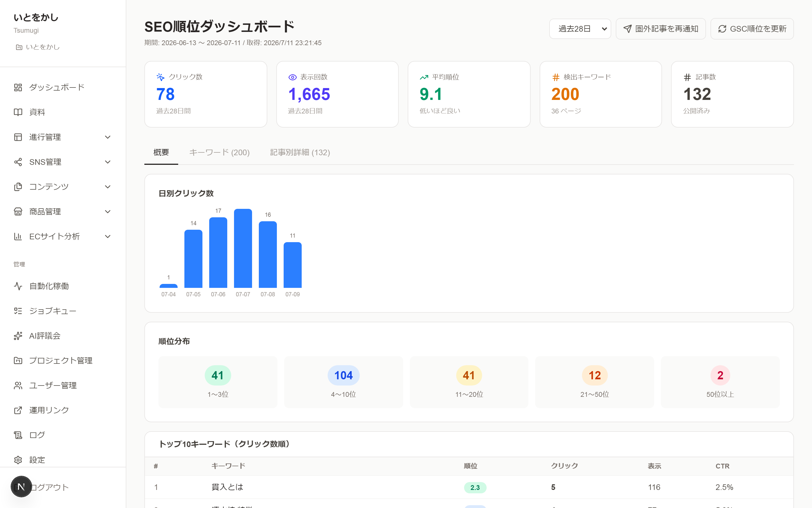Switch to the キーワード (200) tab
This screenshot has height=508, width=812.
tap(219, 152)
